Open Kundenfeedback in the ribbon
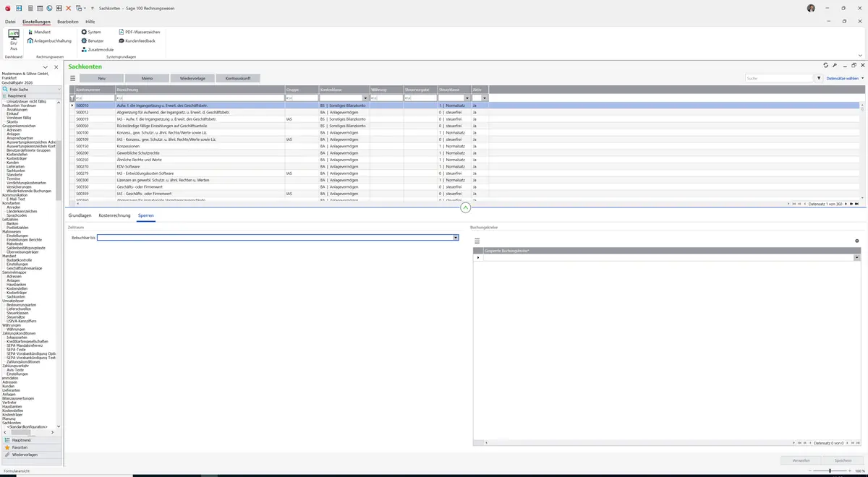 tap(137, 40)
